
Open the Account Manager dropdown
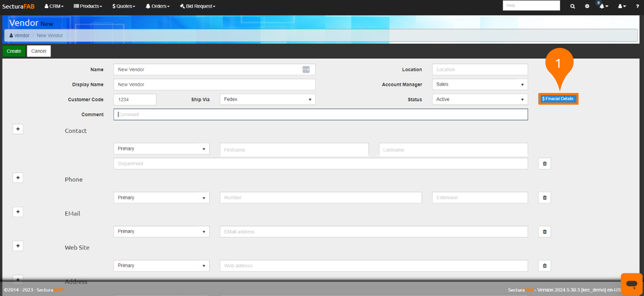[x=479, y=85]
